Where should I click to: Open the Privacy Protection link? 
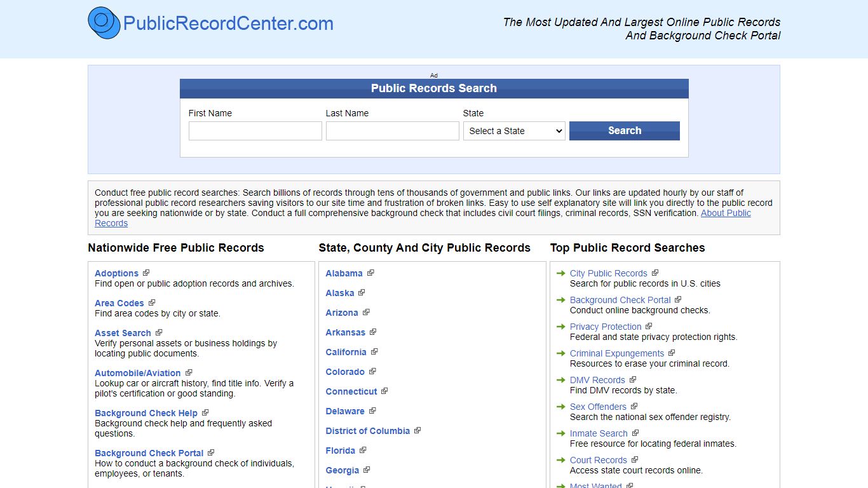604,327
